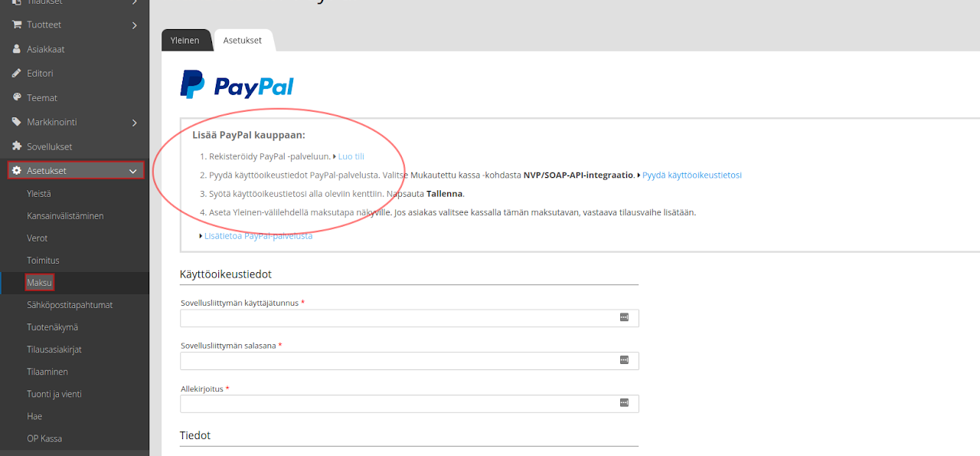
Task: Click the Markkinointi tag icon
Action: 16,122
